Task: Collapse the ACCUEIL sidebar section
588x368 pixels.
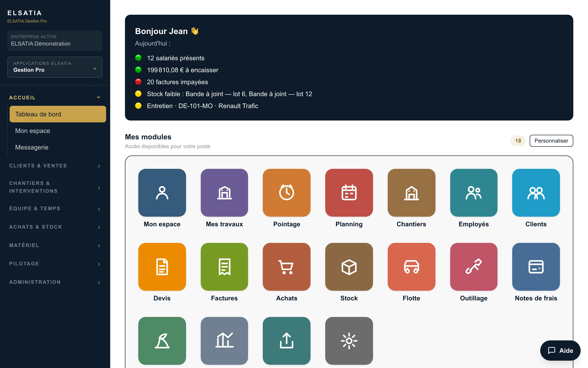Action: point(55,97)
